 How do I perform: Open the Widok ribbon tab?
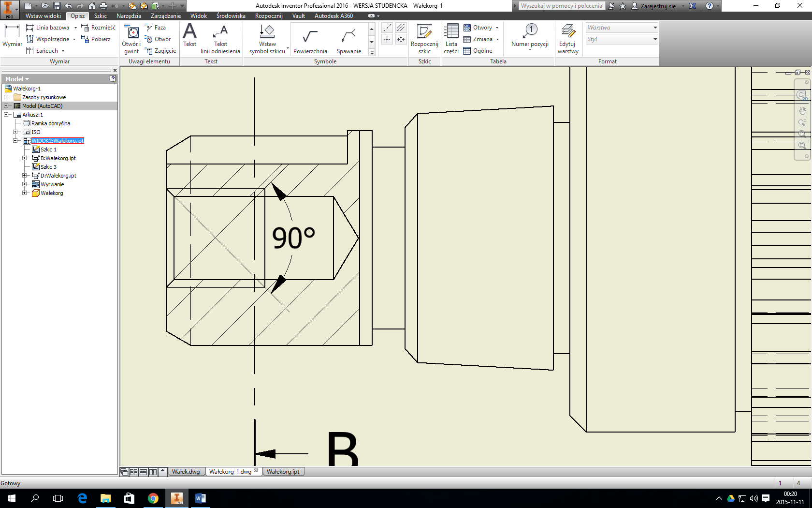199,16
